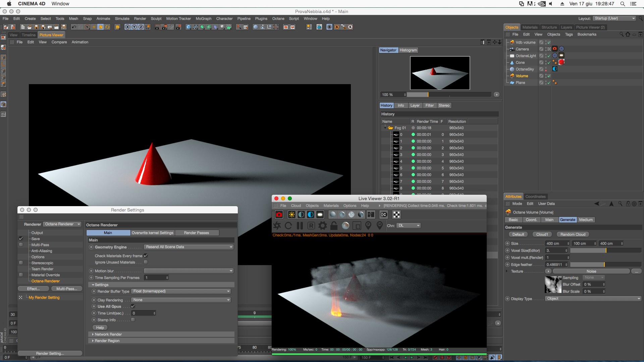The height and width of the screenshot is (362, 644).
Task: Disable the Use All Gpus checkbox
Action: pyautogui.click(x=133, y=306)
